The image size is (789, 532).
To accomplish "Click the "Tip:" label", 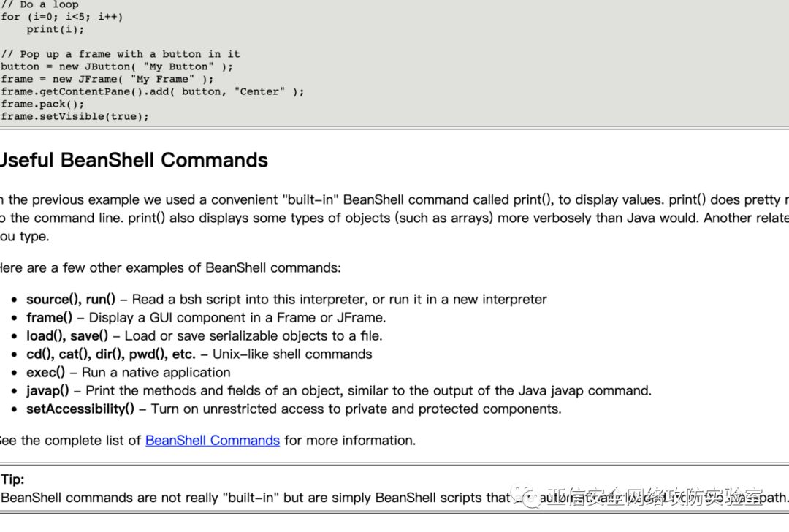I will coord(12,479).
